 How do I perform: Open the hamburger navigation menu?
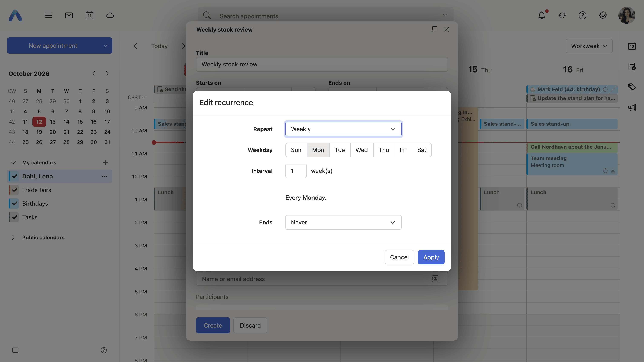(49, 16)
